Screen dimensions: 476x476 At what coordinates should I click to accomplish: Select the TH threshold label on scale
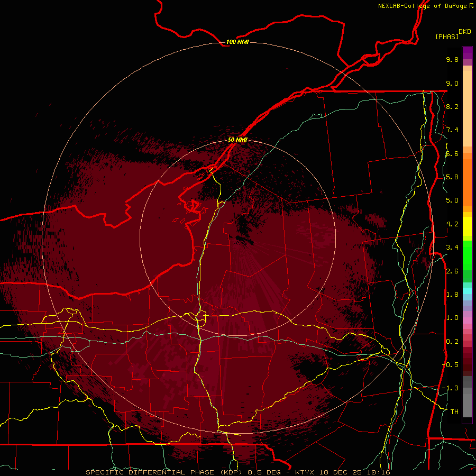(454, 412)
